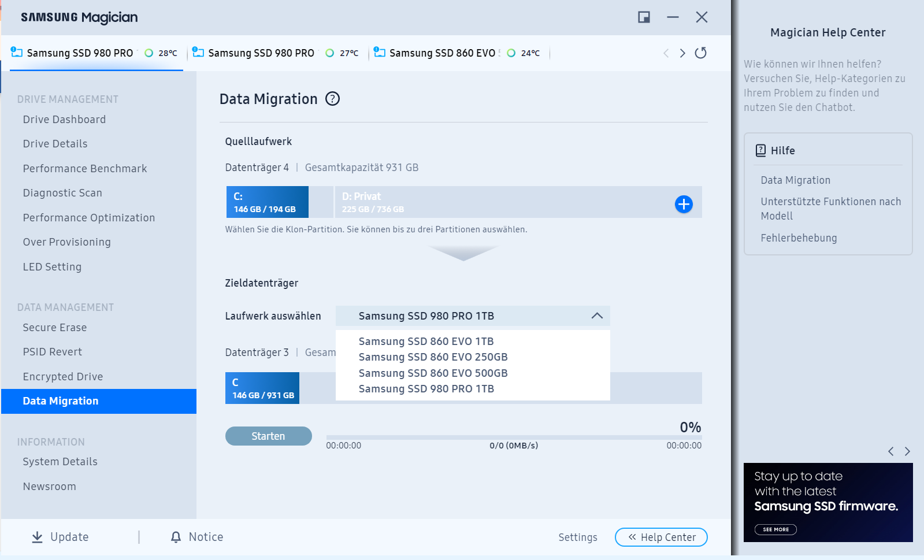The height and width of the screenshot is (560, 924).
Task: Open System Details page
Action: [60, 462]
